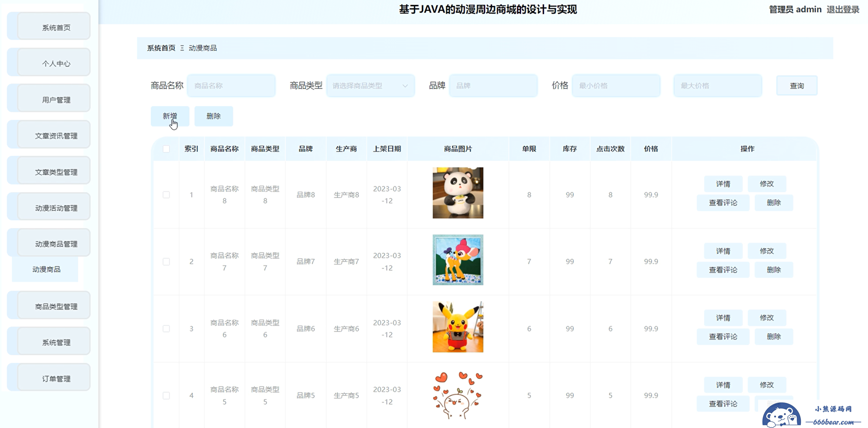
Task: Click the 查询 button
Action: tap(797, 86)
